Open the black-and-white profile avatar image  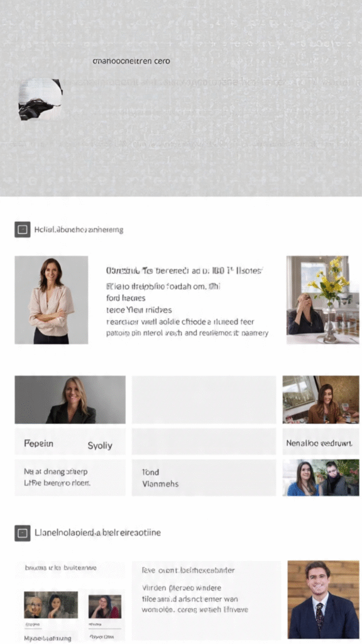click(x=40, y=100)
